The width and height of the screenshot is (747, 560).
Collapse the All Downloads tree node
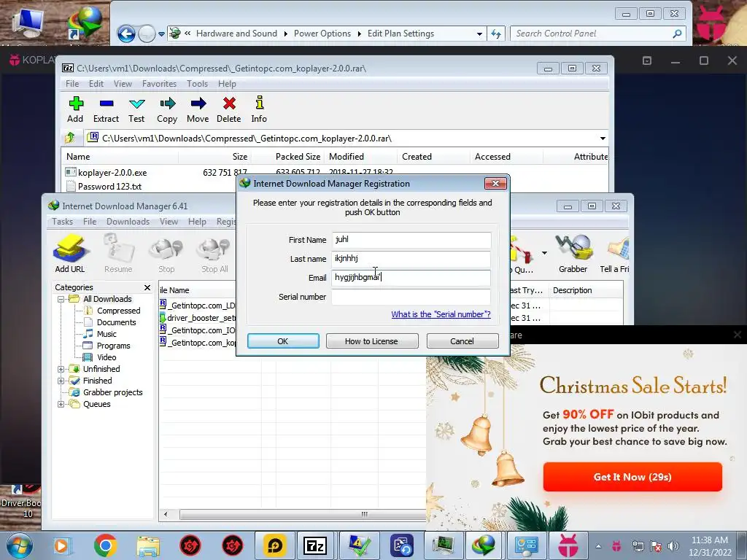click(61, 300)
